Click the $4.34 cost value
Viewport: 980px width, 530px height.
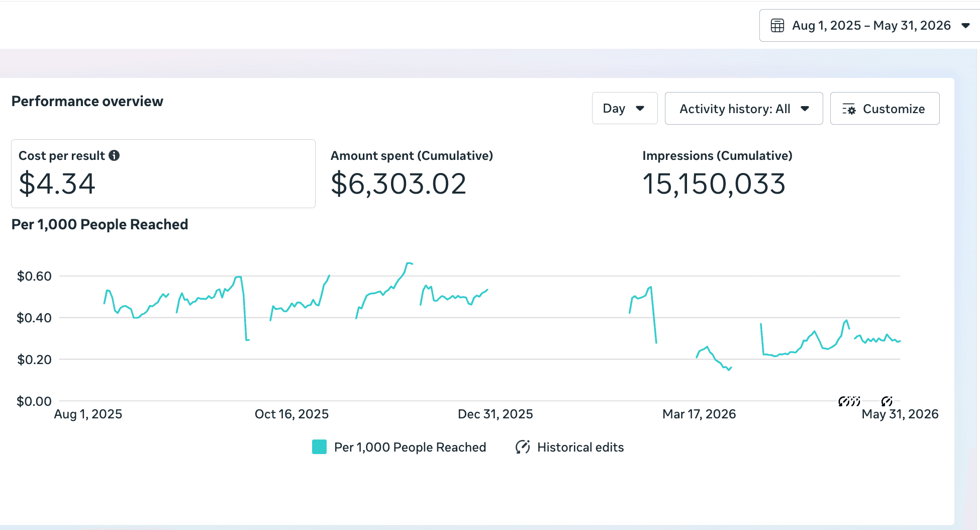pyautogui.click(x=57, y=184)
